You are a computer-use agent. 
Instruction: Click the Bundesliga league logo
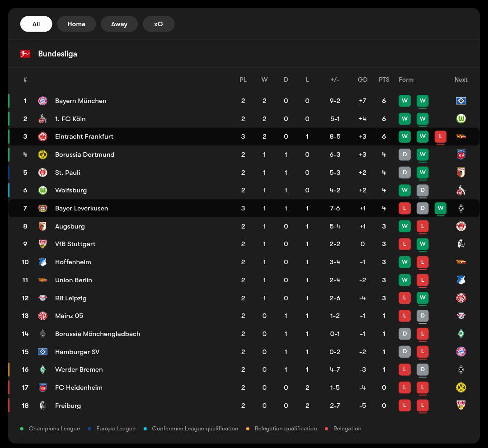click(x=25, y=54)
